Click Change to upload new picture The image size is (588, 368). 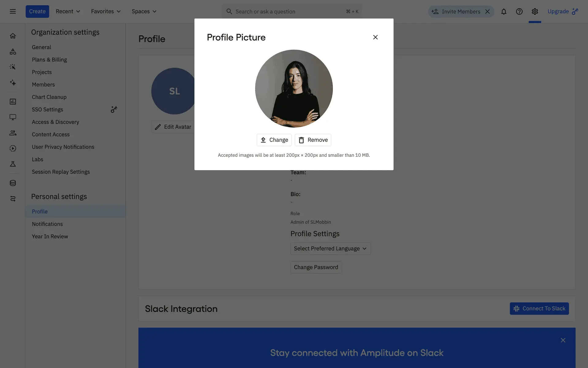coord(274,140)
